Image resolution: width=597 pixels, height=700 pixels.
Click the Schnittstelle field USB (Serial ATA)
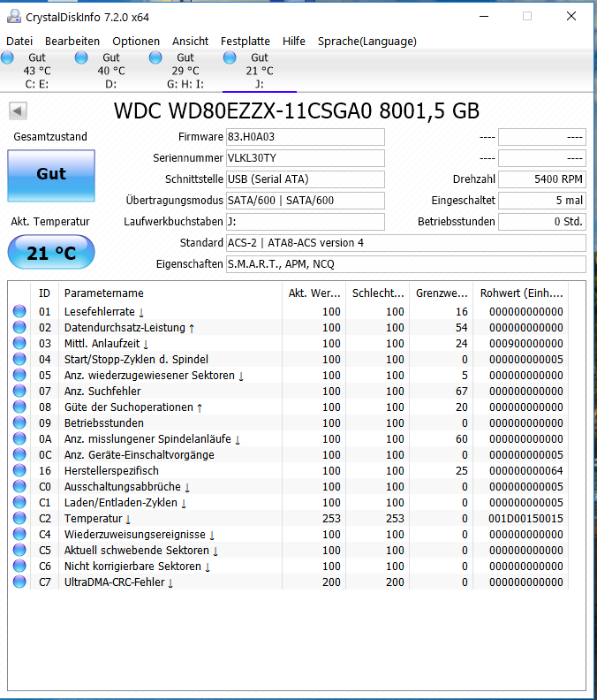click(x=306, y=179)
